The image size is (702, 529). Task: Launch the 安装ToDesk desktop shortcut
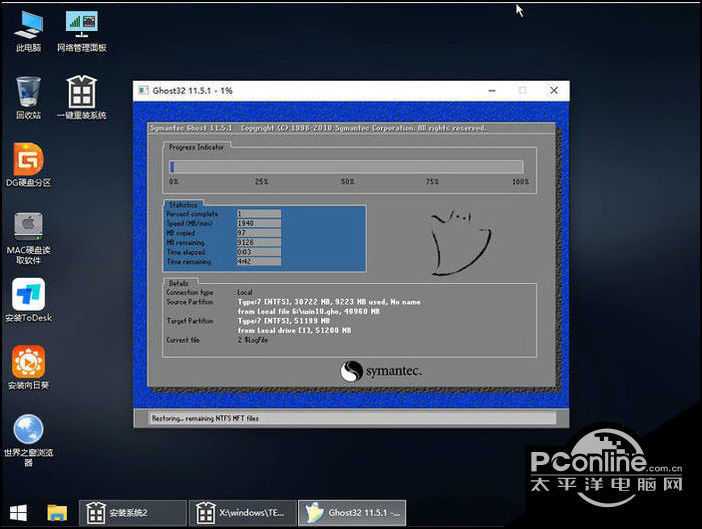pyautogui.click(x=28, y=300)
